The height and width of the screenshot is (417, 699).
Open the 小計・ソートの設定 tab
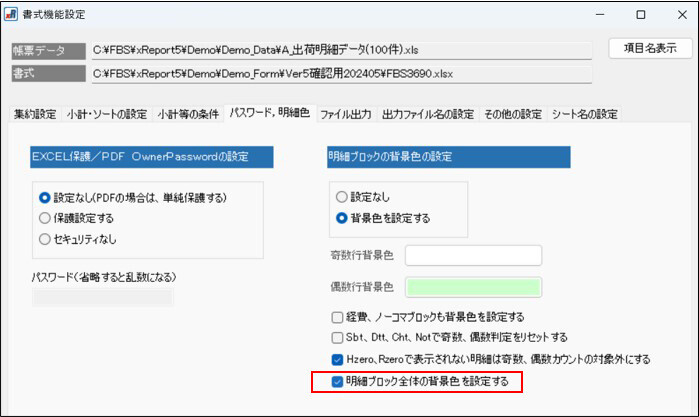[x=107, y=114]
